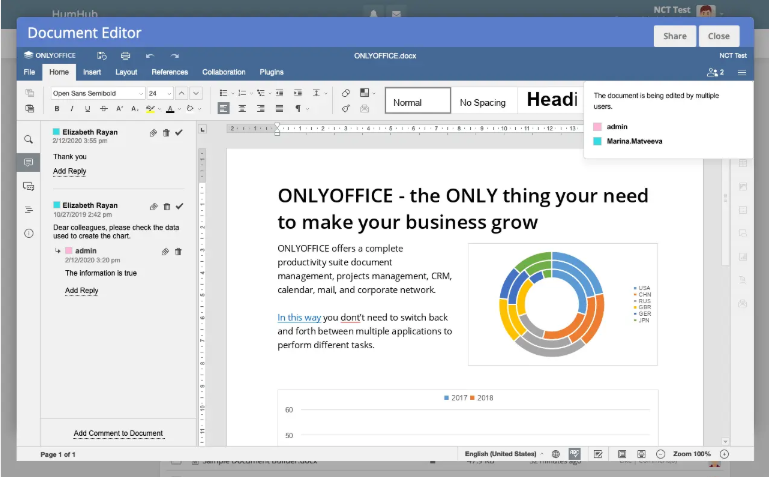This screenshot has height=477, width=769.
Task: Delete the 'Thank you' comment
Action: pyautogui.click(x=166, y=132)
